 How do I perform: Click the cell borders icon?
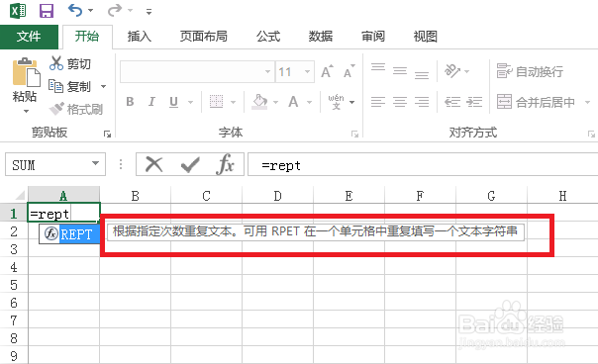[x=216, y=102]
